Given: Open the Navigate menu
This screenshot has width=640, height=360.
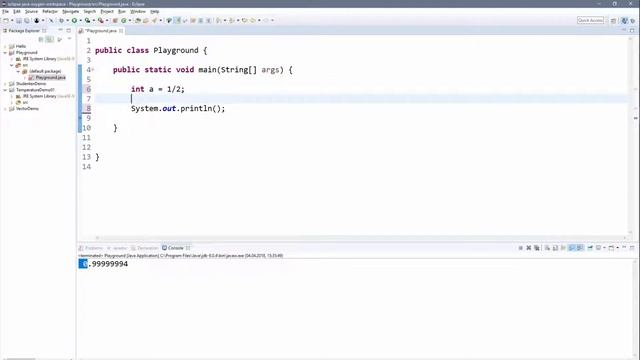Looking at the screenshot, I should click(71, 11).
